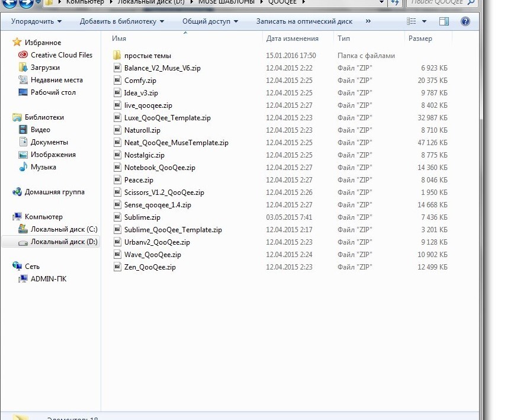Screen dimensions: 514x420
Task: Select Домашняя группа in sidebar
Action: pyautogui.click(x=54, y=192)
